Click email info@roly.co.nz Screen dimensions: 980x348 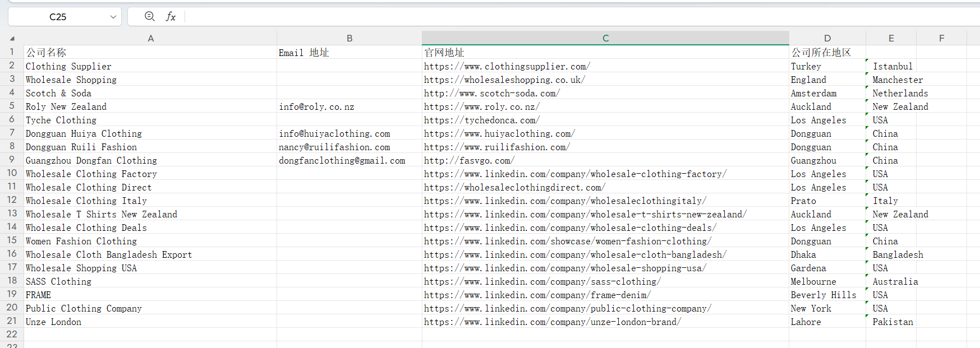349,106
